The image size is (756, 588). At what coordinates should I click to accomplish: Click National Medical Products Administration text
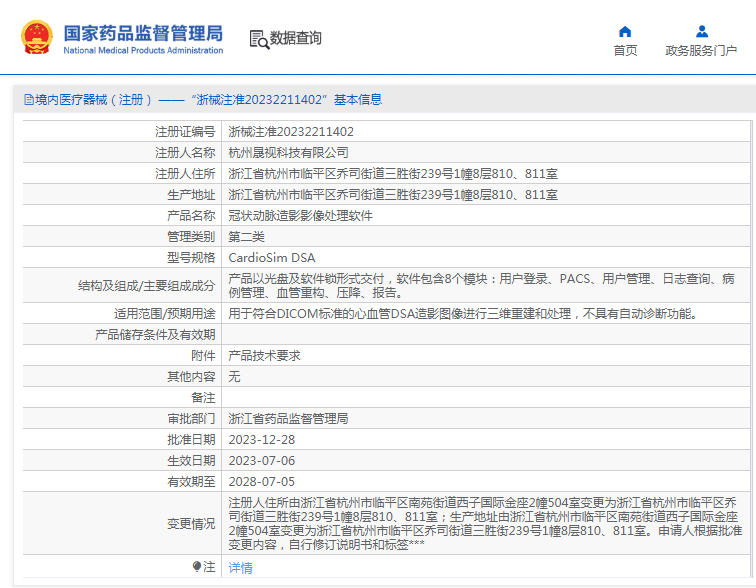coord(143,50)
